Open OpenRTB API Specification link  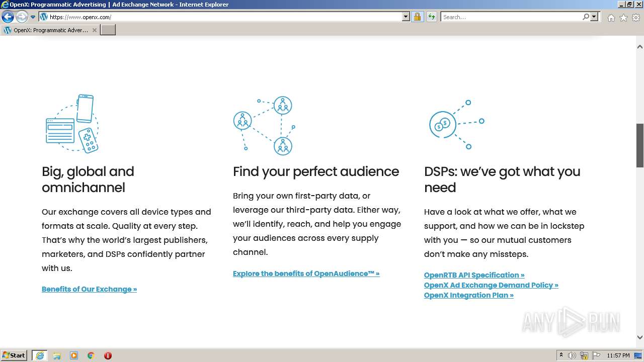pos(474,275)
